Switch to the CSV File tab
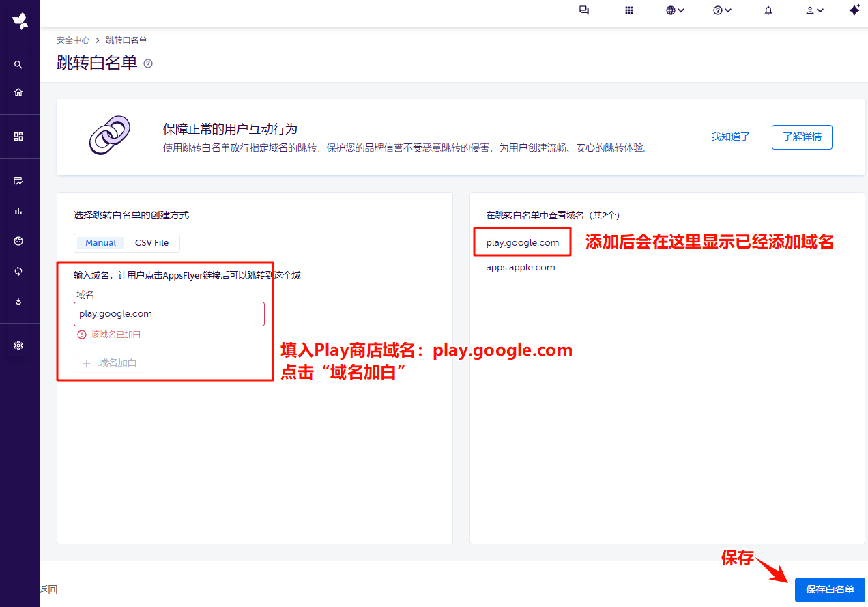This screenshot has width=868, height=607. (x=151, y=243)
